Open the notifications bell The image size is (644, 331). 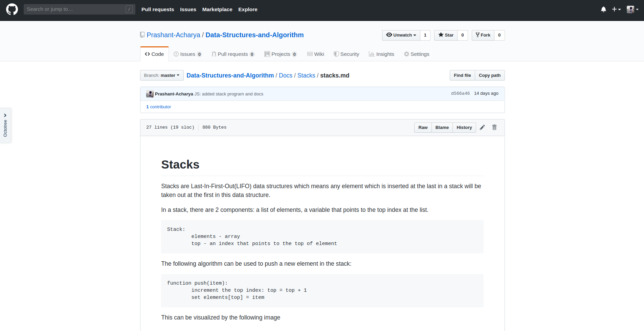pyautogui.click(x=603, y=9)
